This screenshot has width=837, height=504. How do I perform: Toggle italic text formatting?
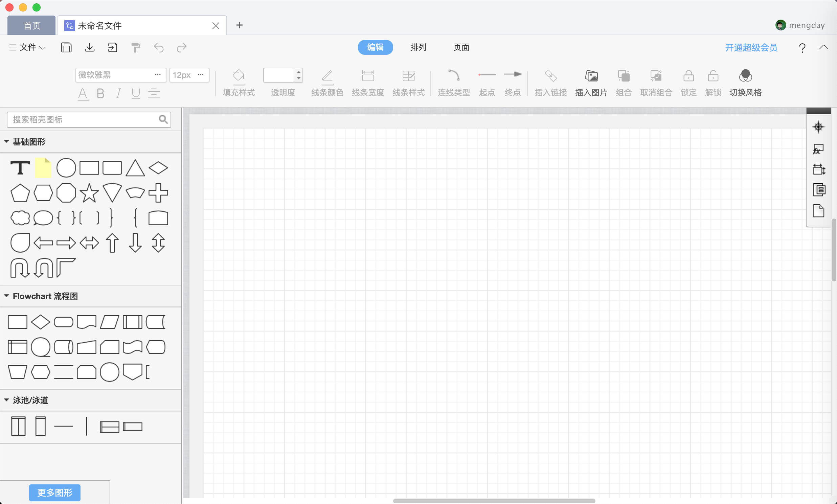(x=118, y=93)
